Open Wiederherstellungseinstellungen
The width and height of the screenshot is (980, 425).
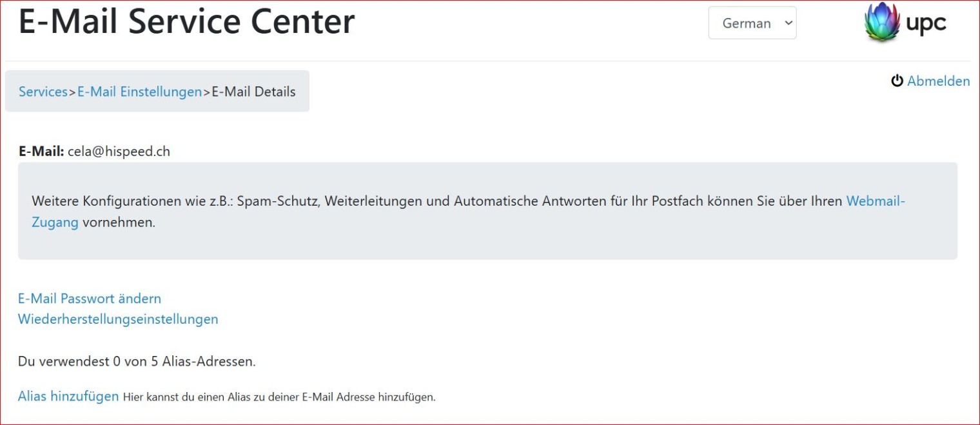click(118, 319)
